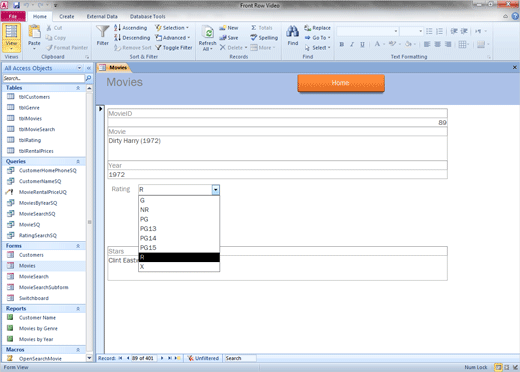The width and height of the screenshot is (520, 372).
Task: Run the Spelling check
Action: tap(264, 38)
